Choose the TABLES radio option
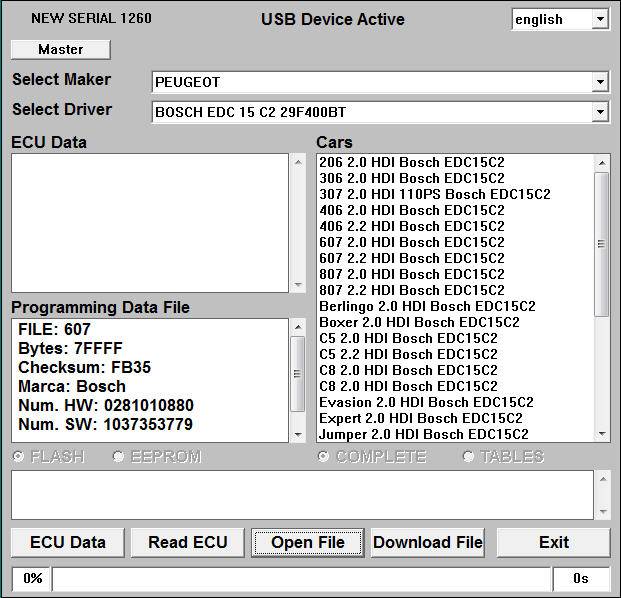 (x=469, y=457)
